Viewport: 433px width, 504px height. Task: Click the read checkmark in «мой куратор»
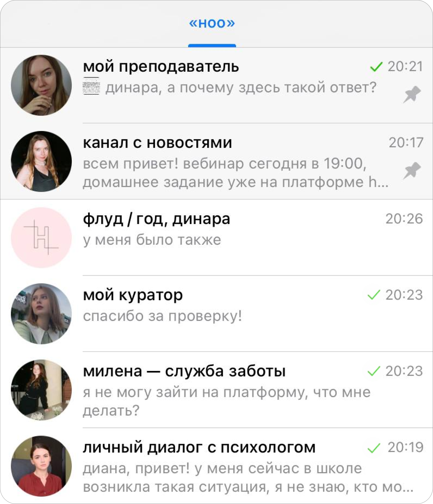pyautogui.click(x=374, y=295)
